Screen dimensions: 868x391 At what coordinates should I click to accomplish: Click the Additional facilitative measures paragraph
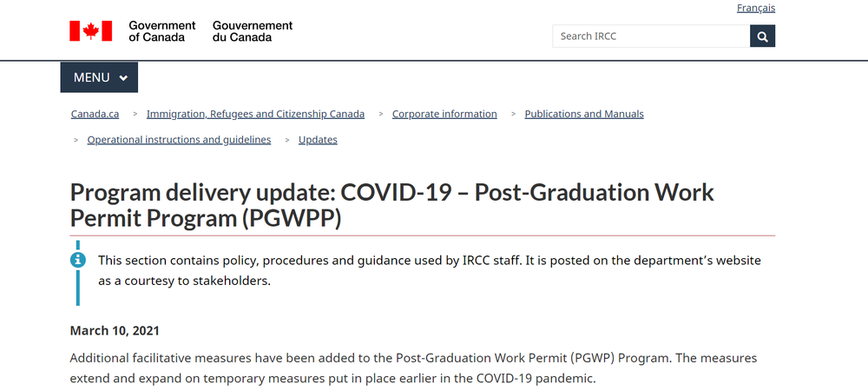pos(413,368)
